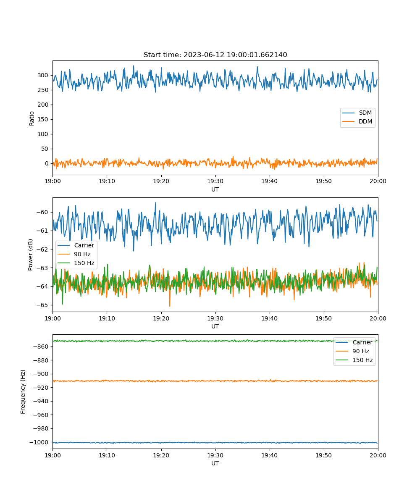Click the 20:00 tick below the Frequency plot

(x=378, y=455)
